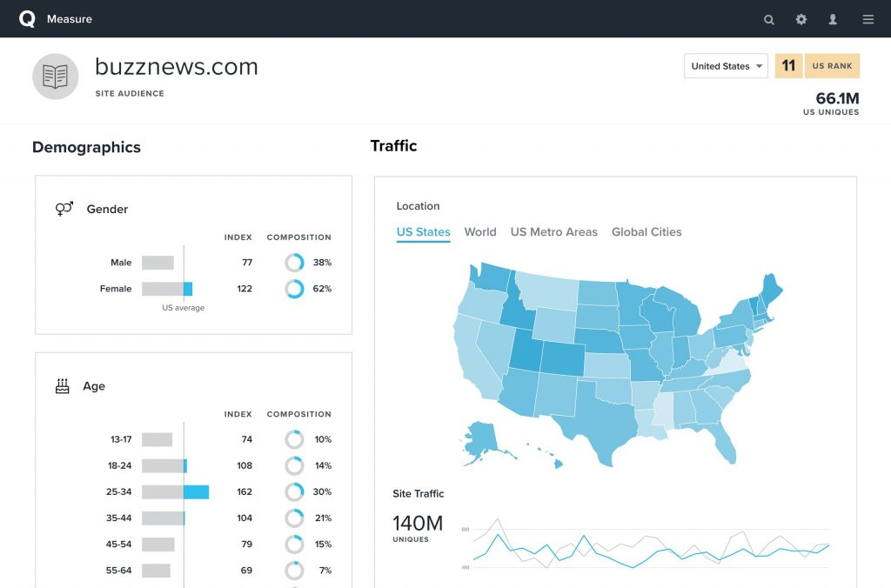This screenshot has width=891, height=588.
Task: Click the 38% Male composition value
Action: pyautogui.click(x=322, y=263)
